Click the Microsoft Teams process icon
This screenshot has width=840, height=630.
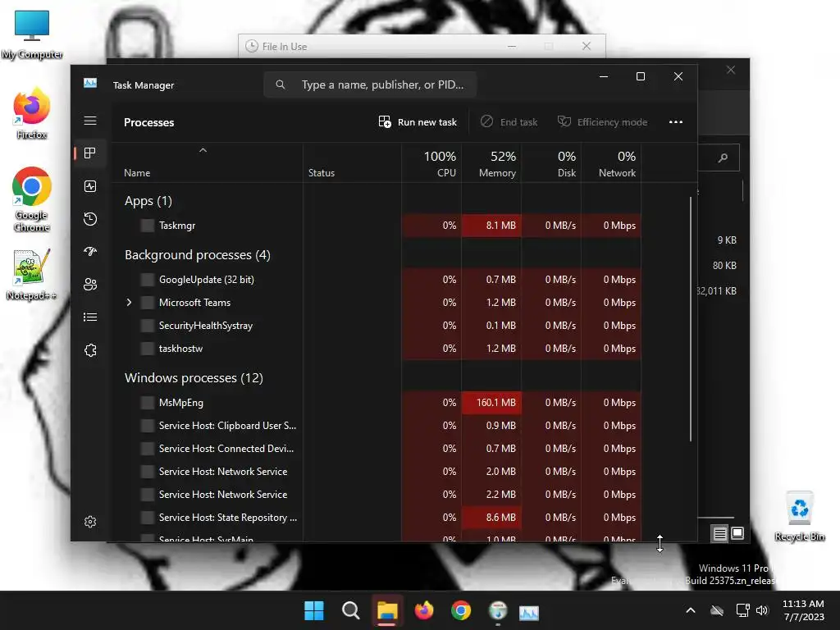point(148,303)
